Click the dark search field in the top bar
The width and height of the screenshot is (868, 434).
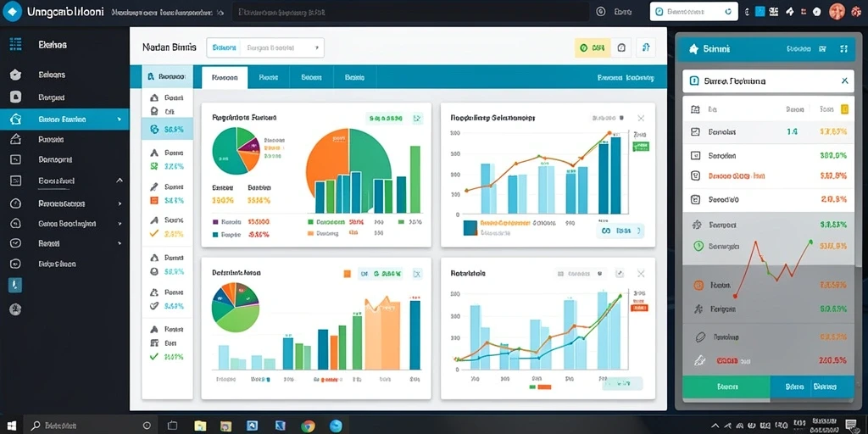pyautogui.click(x=409, y=11)
